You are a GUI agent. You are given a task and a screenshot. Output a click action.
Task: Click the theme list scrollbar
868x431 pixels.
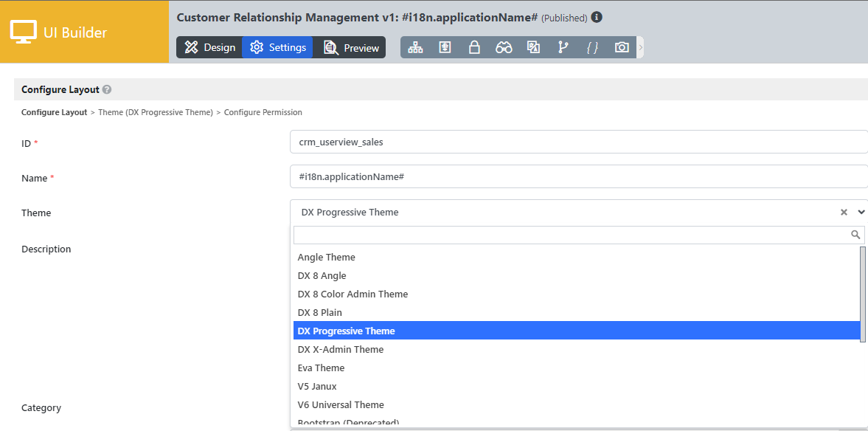click(x=863, y=295)
